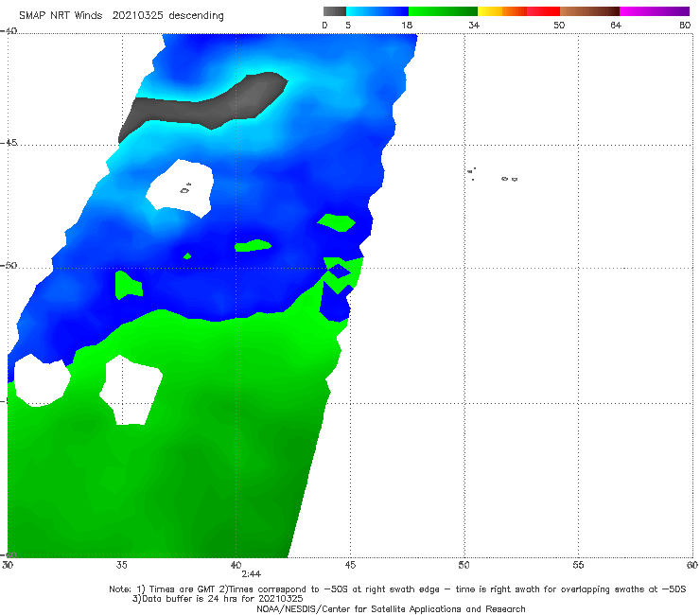Click the magenta 64-80 color bar segment
Screen dimensions: 700x615
[x=655, y=11]
